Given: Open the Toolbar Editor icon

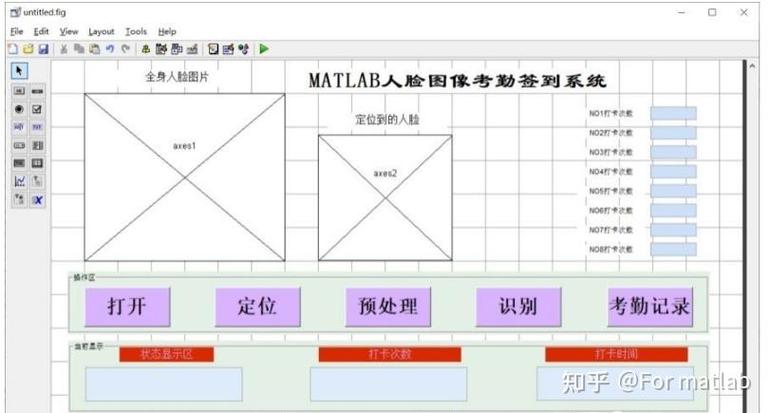Looking at the screenshot, I should pos(192,49).
